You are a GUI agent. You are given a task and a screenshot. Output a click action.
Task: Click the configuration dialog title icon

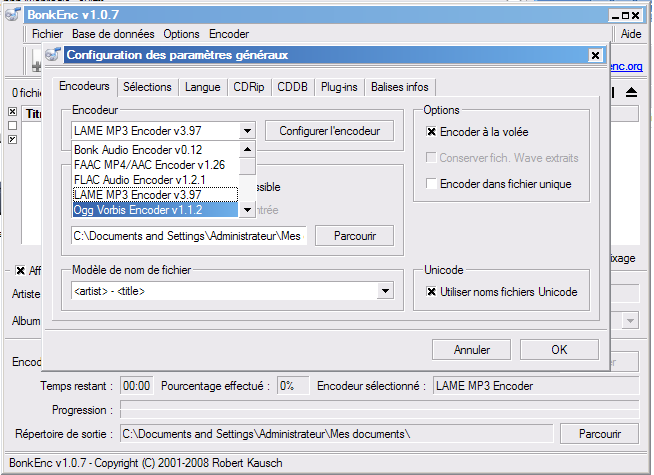click(53, 55)
